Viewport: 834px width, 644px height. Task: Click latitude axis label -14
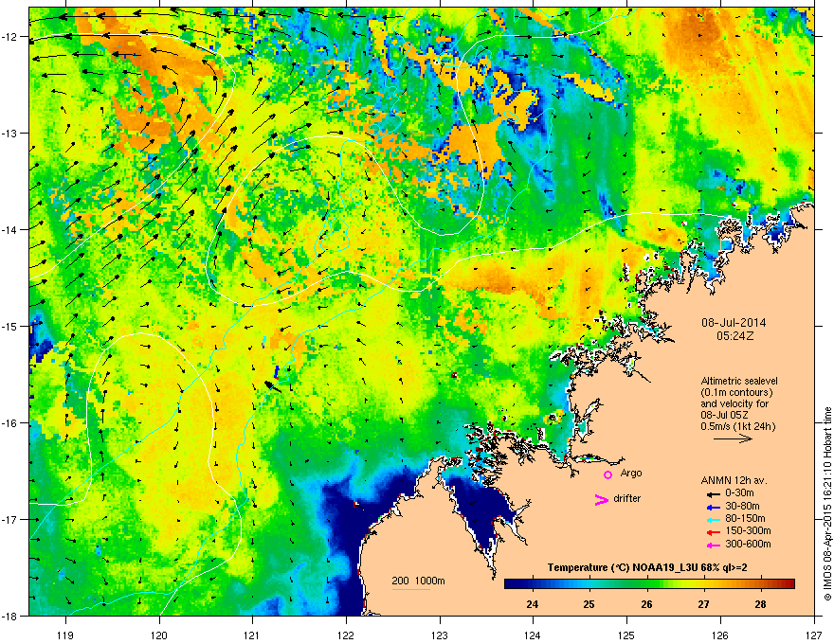[9, 229]
